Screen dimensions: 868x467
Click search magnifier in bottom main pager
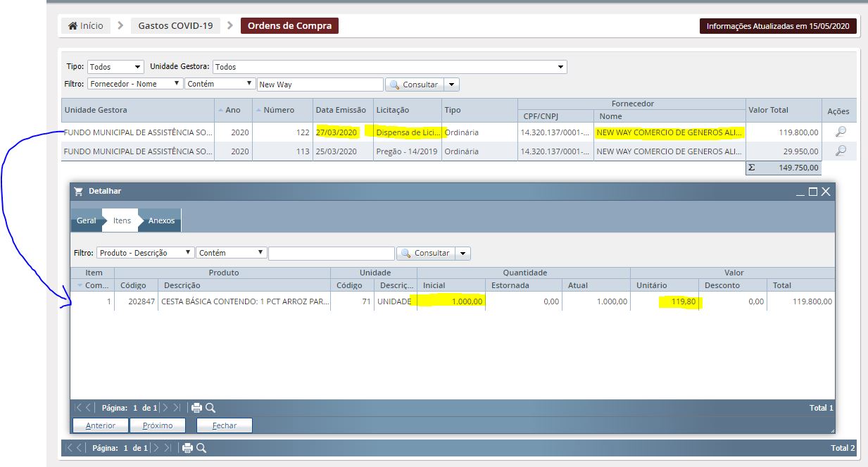pyautogui.click(x=201, y=448)
